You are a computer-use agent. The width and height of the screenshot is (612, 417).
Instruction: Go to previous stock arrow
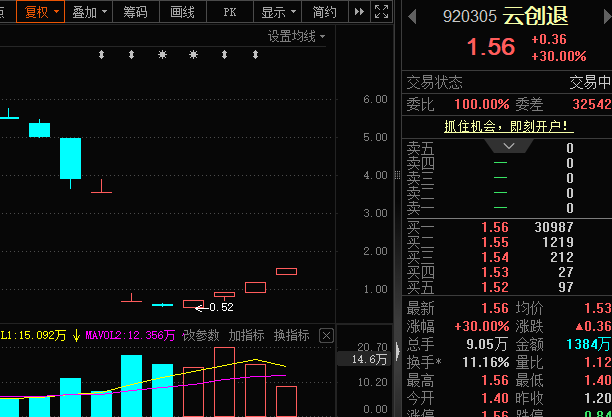tap(412, 17)
